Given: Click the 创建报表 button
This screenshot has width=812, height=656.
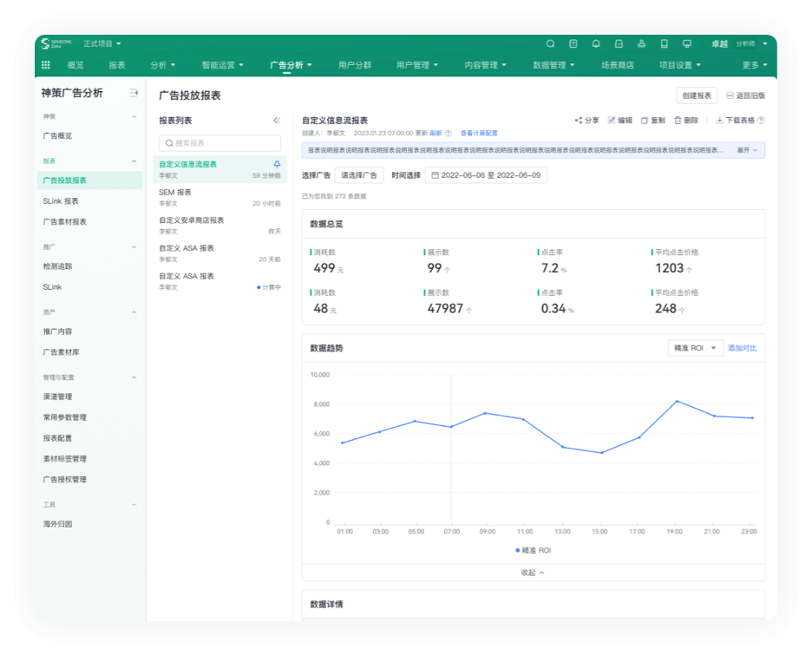Looking at the screenshot, I should coord(697,95).
